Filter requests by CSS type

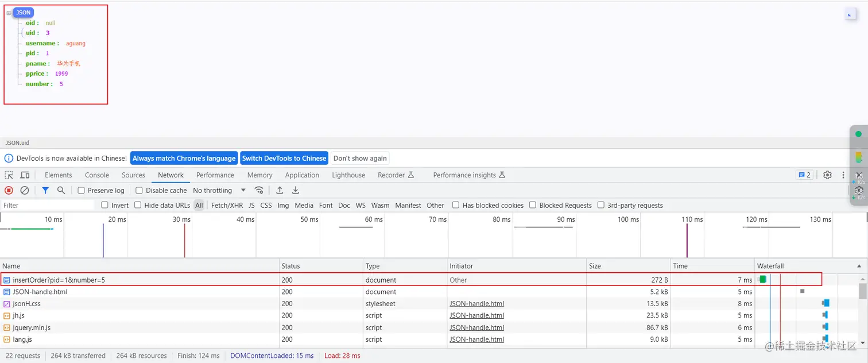point(266,205)
